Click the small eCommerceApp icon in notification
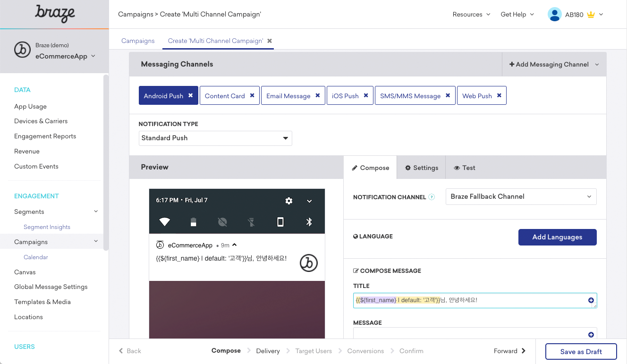The height and width of the screenshot is (364, 627). (x=160, y=245)
